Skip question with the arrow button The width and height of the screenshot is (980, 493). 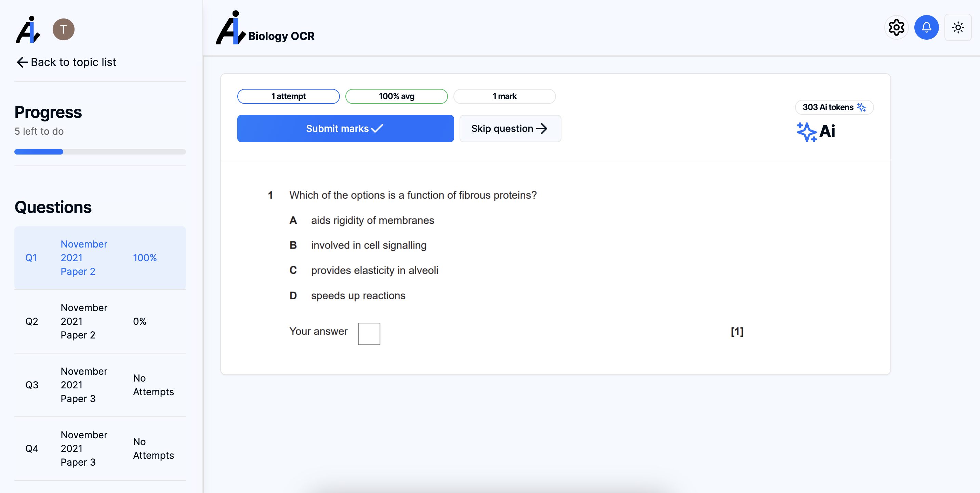pyautogui.click(x=510, y=129)
